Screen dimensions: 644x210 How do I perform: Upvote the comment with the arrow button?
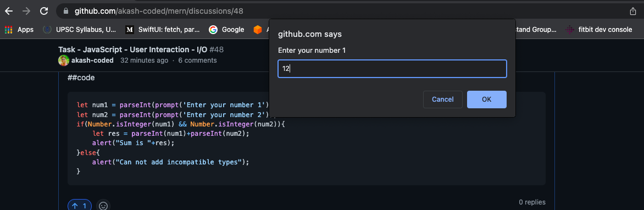click(80, 206)
